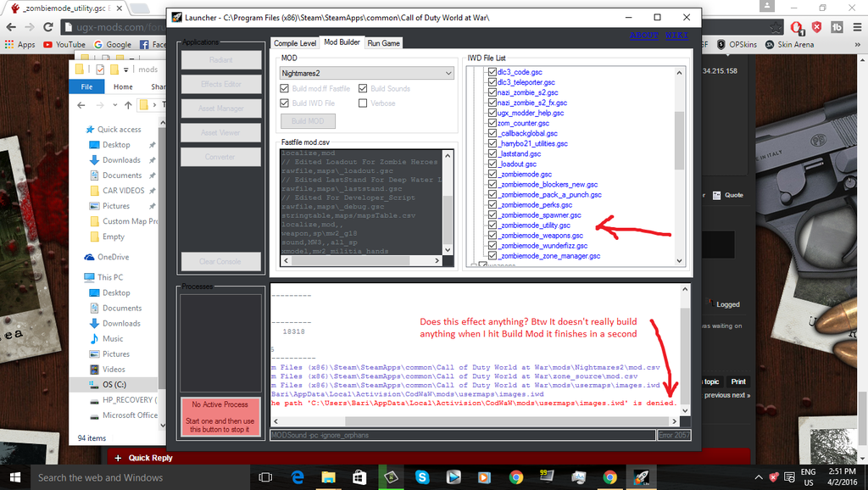The height and width of the screenshot is (490, 868).
Task: Click the Clear Console button
Action: [x=220, y=261]
